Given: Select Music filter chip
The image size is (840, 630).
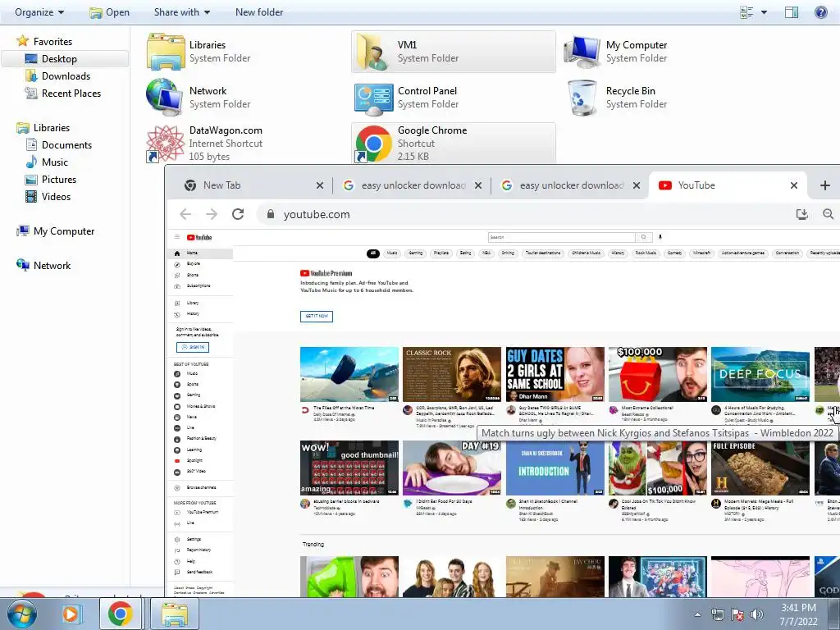Looking at the screenshot, I should pyautogui.click(x=392, y=253).
